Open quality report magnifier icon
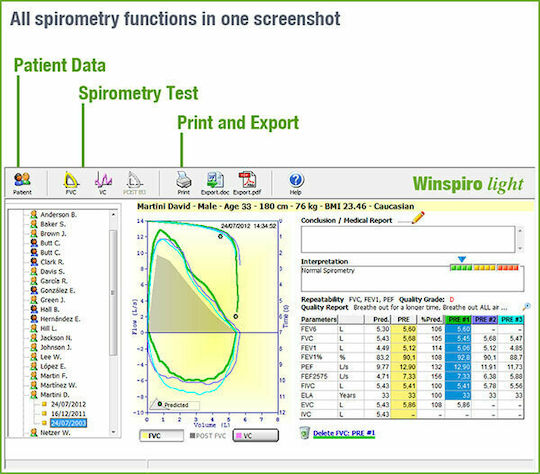540x474 pixels. pyautogui.click(x=527, y=307)
